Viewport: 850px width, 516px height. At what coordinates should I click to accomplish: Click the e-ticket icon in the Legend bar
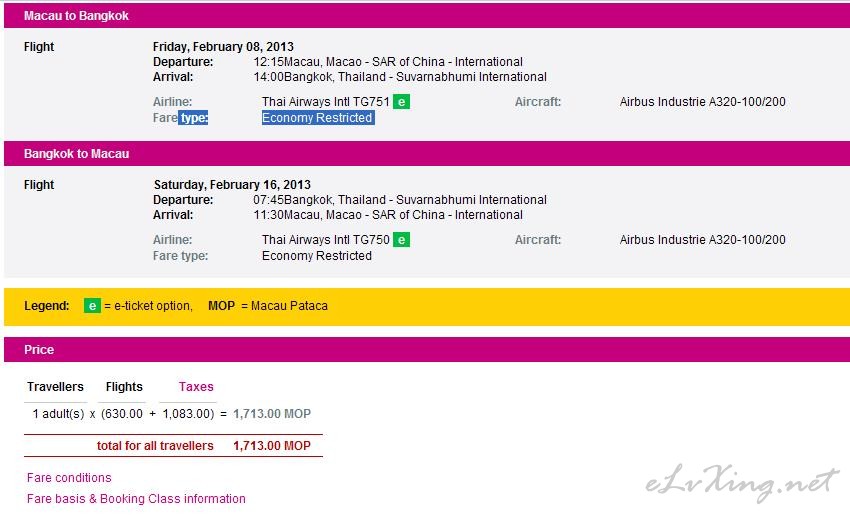point(92,306)
